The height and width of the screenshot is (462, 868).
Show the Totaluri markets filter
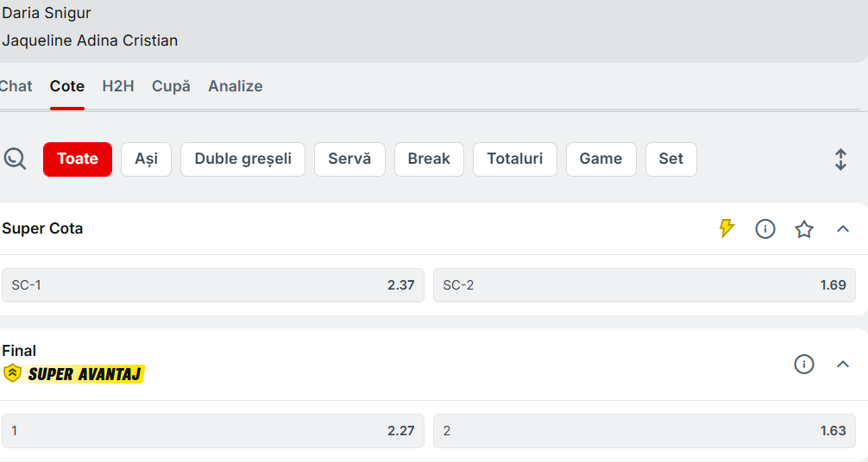click(514, 159)
